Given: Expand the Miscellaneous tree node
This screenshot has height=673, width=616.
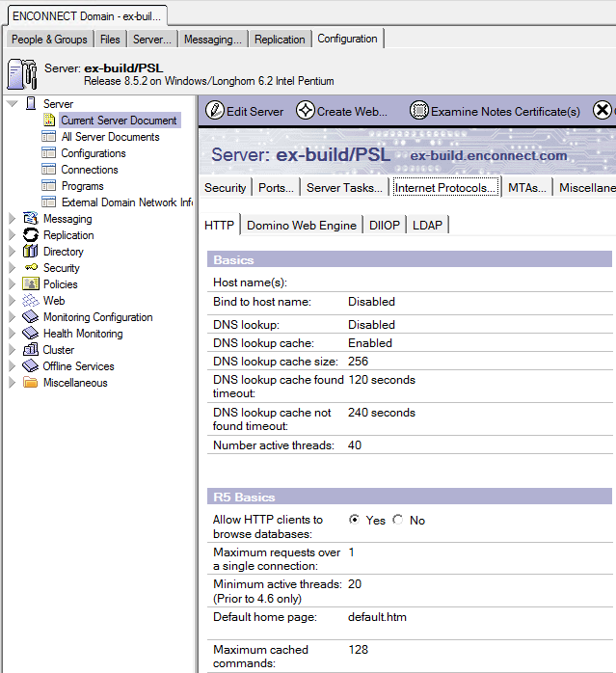Looking at the screenshot, I should click(x=12, y=382).
